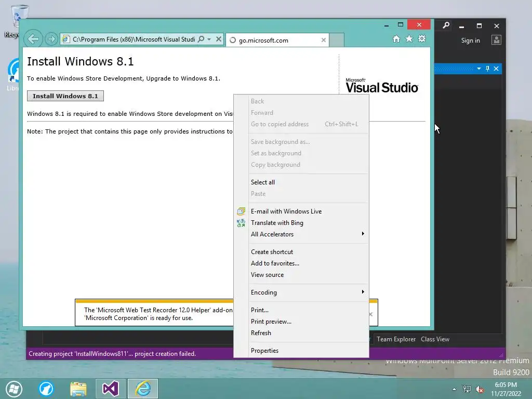The width and height of the screenshot is (532, 399).
Task: Click the network tray icon
Action: (x=467, y=389)
